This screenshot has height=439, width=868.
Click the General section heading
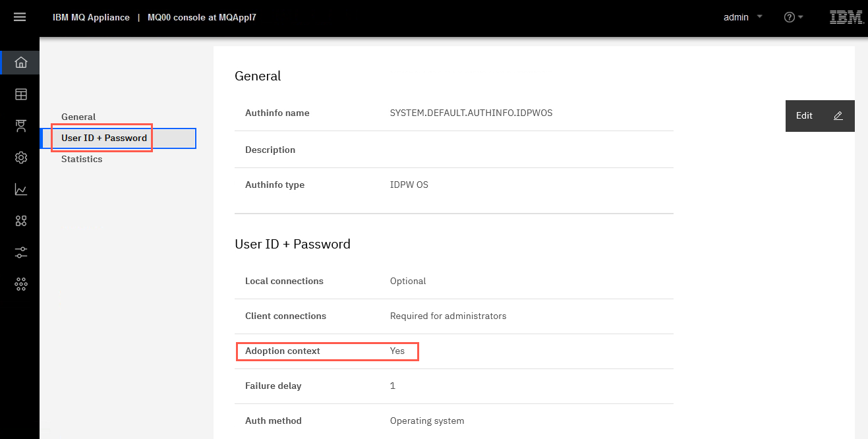(x=258, y=76)
